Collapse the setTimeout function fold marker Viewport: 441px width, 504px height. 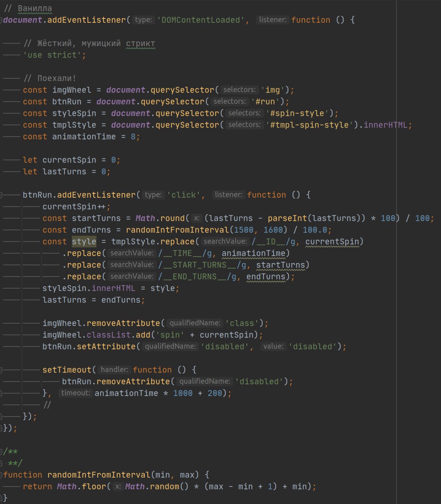click(x=1, y=370)
